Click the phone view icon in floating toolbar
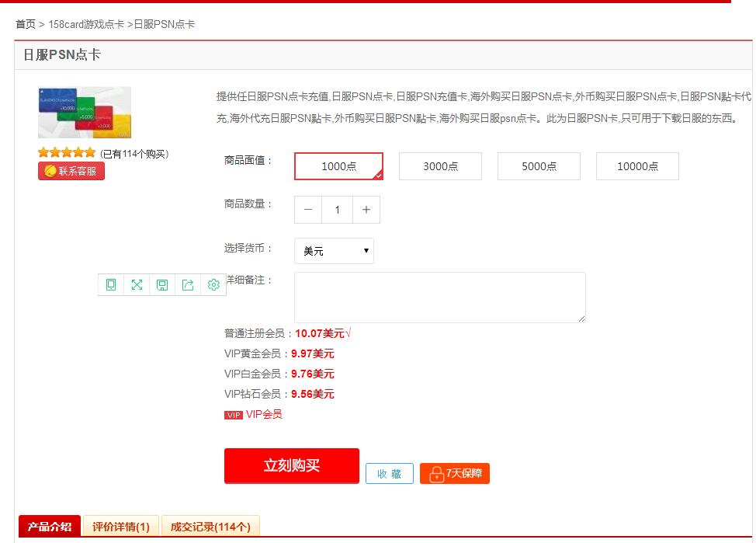Viewport: 756px width, 543px height. coord(111,285)
